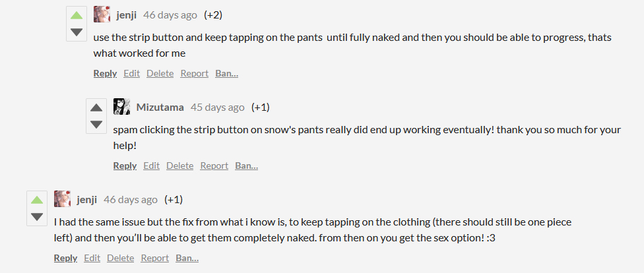The image size is (644, 273).
Task: Upvote Mizutama's reply comment
Action: point(96,108)
